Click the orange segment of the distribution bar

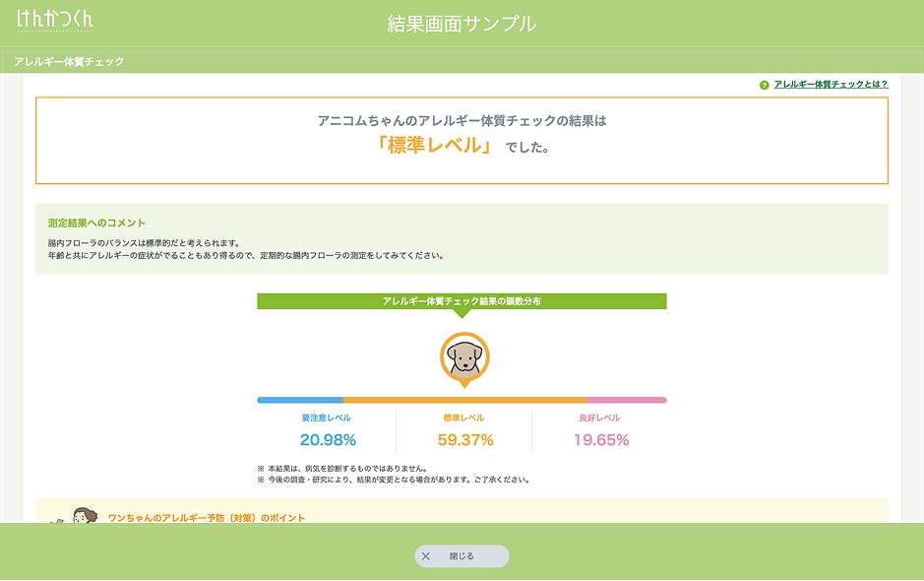(x=464, y=400)
